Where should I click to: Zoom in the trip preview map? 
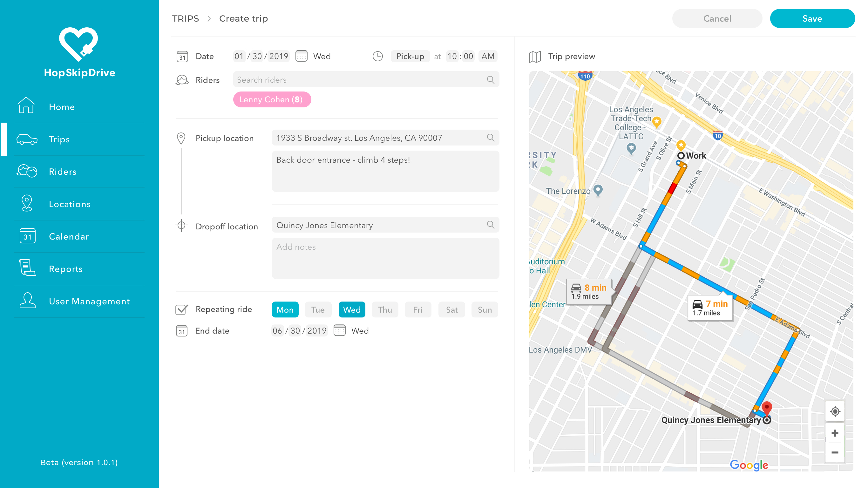pyautogui.click(x=835, y=433)
